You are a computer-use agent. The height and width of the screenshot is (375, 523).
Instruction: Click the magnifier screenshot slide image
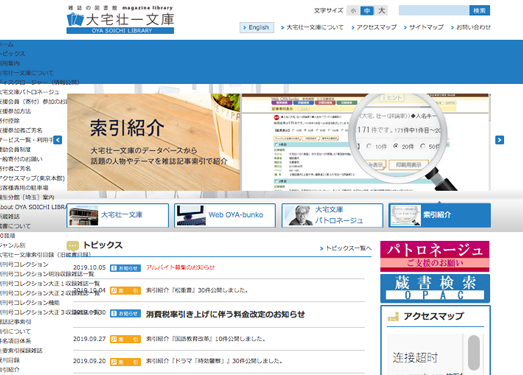[366, 142]
